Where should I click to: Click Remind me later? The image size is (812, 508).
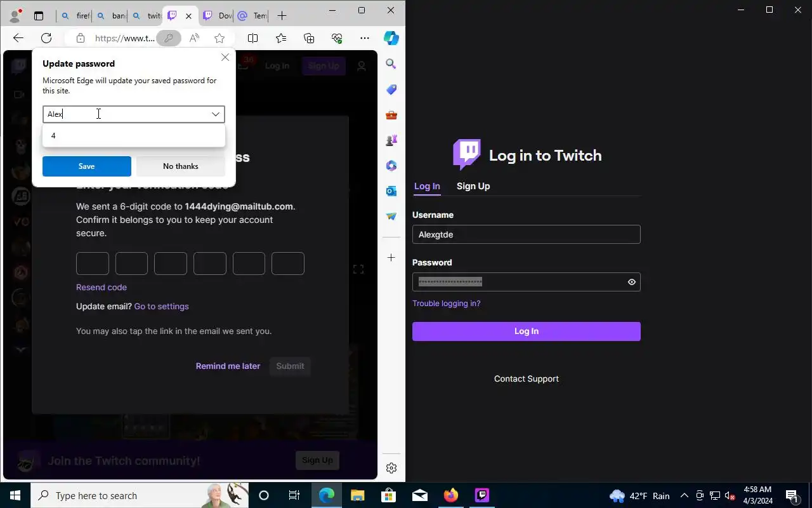pos(228,366)
